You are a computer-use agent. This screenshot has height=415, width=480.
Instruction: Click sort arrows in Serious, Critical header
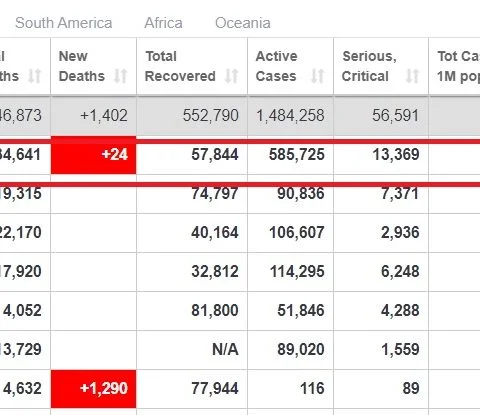[412, 76]
